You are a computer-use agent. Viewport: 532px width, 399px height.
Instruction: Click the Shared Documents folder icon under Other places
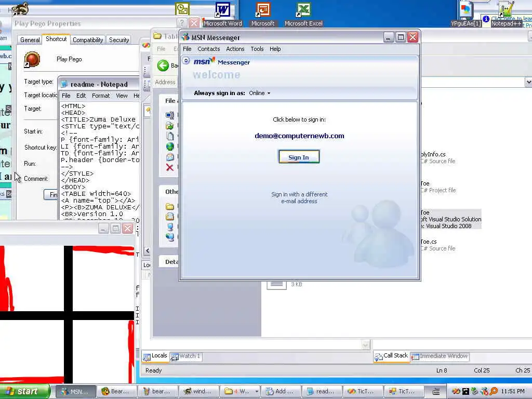(170, 217)
